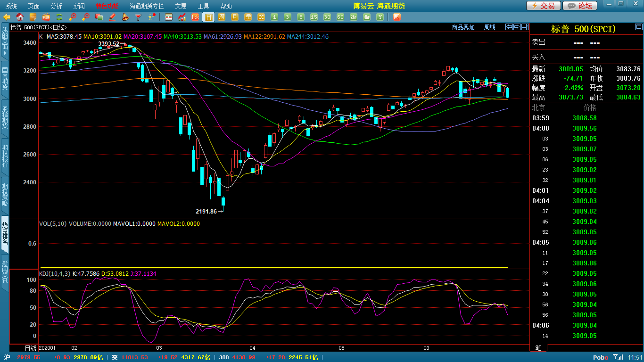
Task: Select the red pencil drawing tool
Action: pos(112,17)
